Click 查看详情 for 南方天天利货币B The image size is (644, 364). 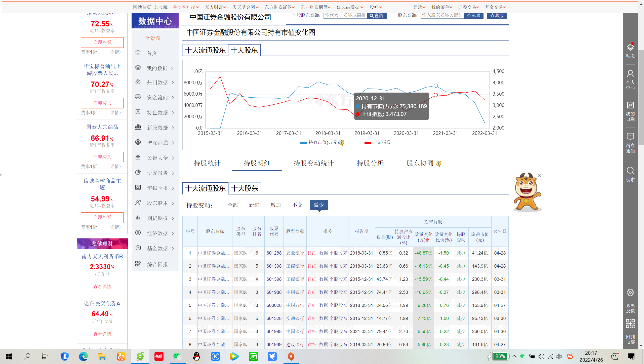(x=102, y=287)
